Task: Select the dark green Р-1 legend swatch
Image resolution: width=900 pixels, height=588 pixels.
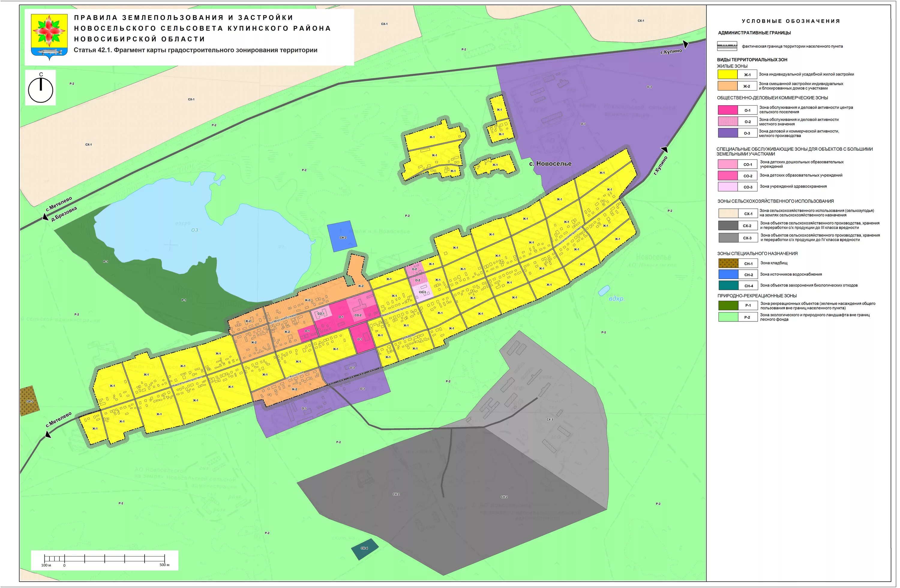Action: (728, 305)
